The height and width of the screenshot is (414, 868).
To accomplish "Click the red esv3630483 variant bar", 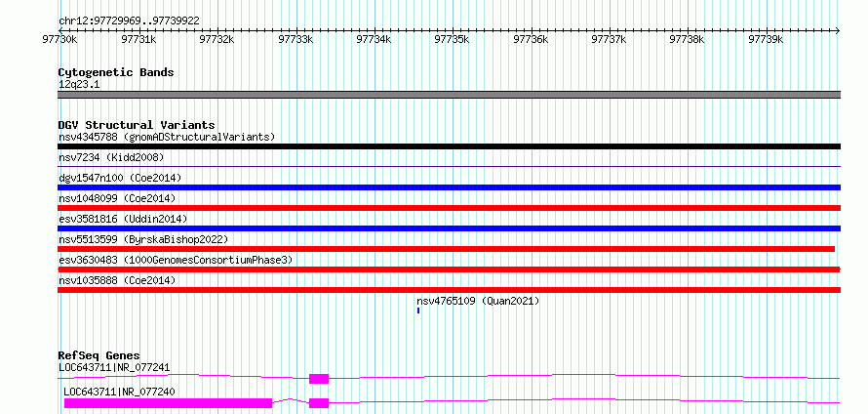I will point(449,269).
